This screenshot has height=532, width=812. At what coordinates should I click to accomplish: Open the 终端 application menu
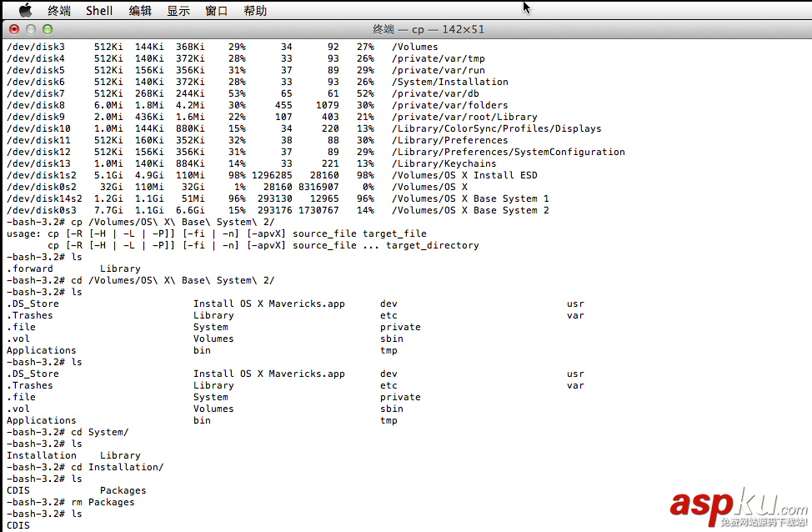point(59,10)
